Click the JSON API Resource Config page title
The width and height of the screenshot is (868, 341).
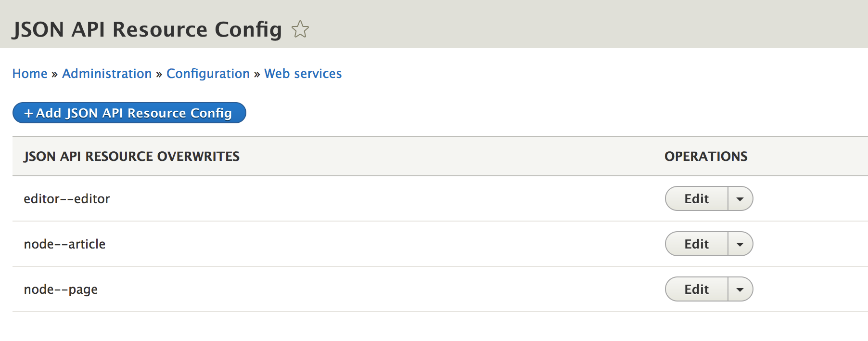point(147,29)
